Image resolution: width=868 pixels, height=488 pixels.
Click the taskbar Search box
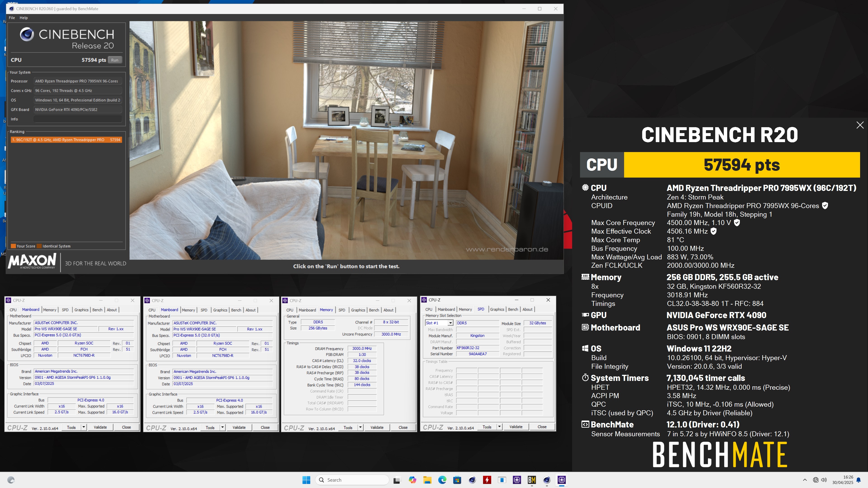pyautogui.click(x=352, y=480)
